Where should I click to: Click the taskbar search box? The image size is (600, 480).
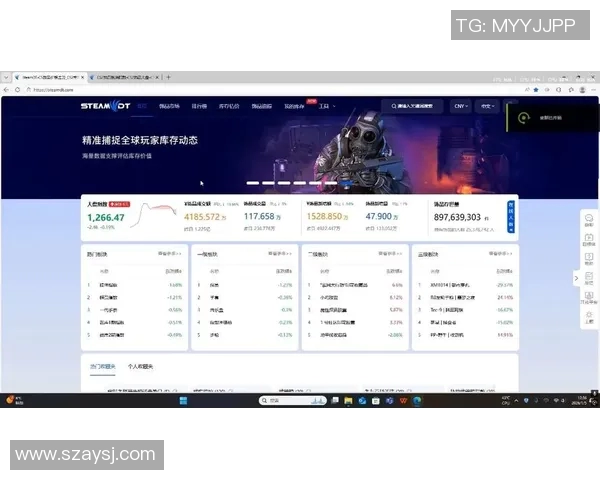pos(293,400)
